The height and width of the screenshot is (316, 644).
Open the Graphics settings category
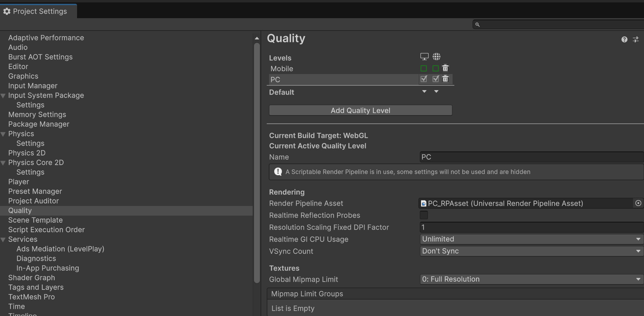(x=23, y=76)
